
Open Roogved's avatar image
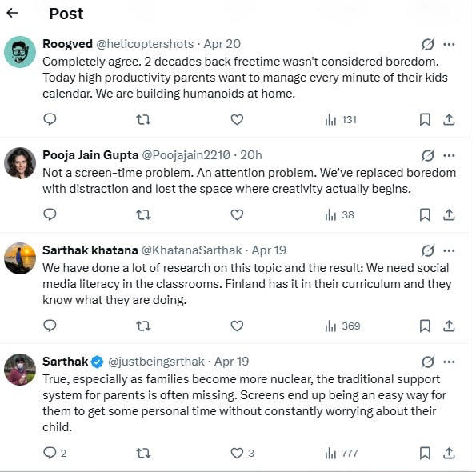[20, 52]
